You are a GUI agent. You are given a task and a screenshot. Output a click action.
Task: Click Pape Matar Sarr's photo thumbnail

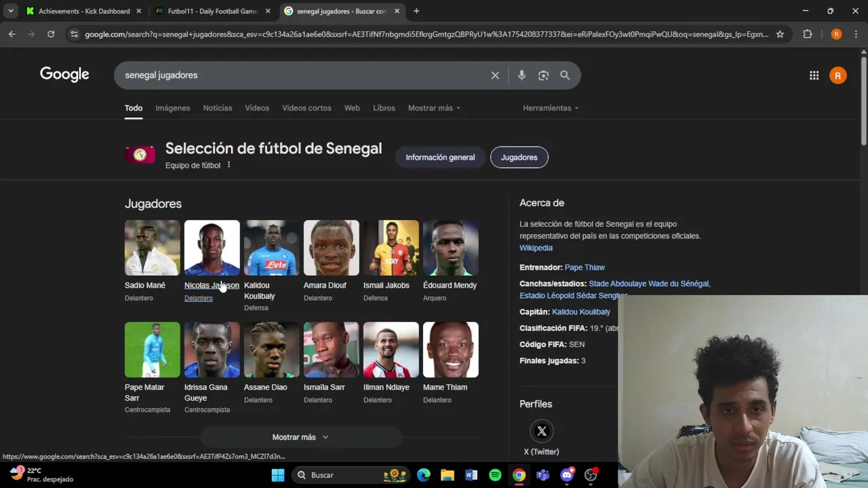(153, 350)
